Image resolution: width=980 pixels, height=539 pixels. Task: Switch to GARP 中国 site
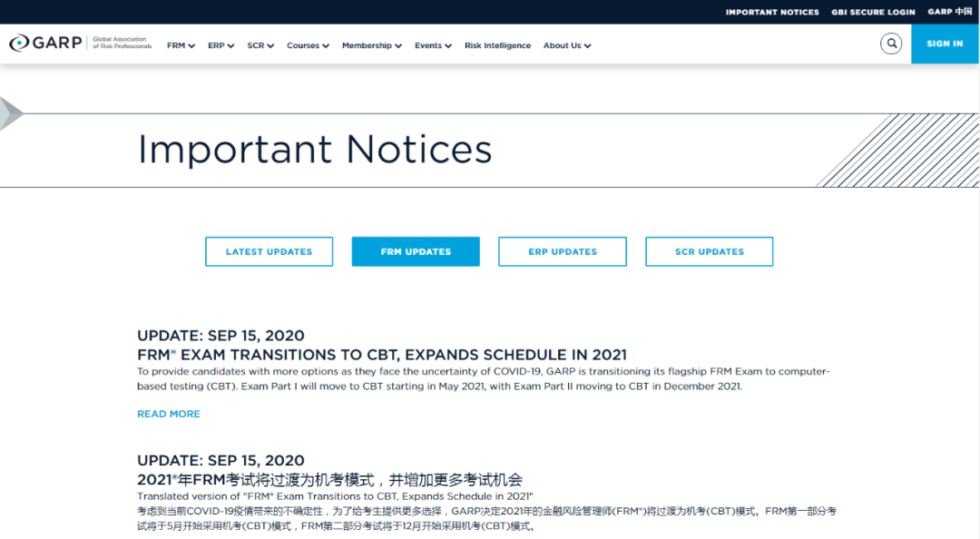[949, 12]
